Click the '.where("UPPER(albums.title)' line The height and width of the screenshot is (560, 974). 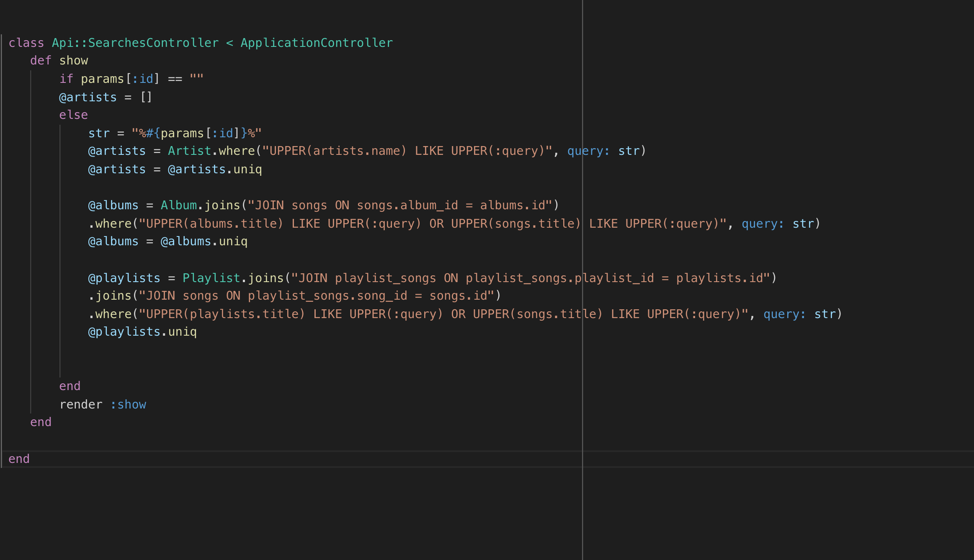(454, 224)
